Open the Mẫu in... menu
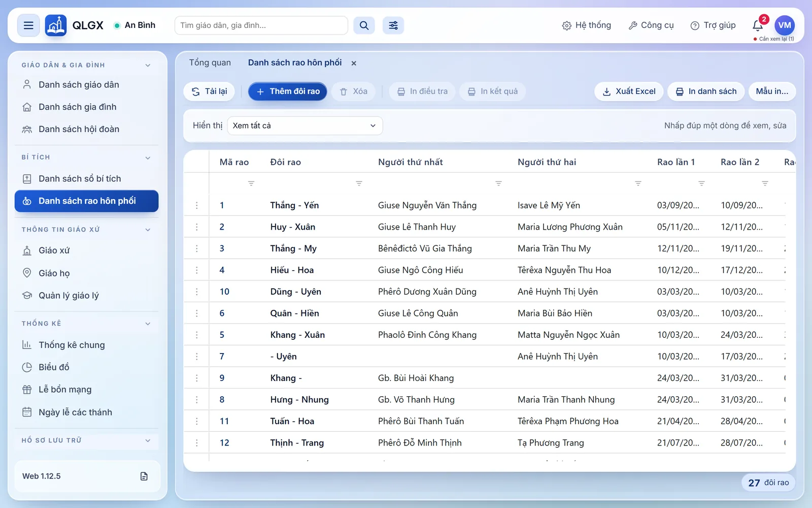Screen dimensions: 812x508 pos(772,91)
